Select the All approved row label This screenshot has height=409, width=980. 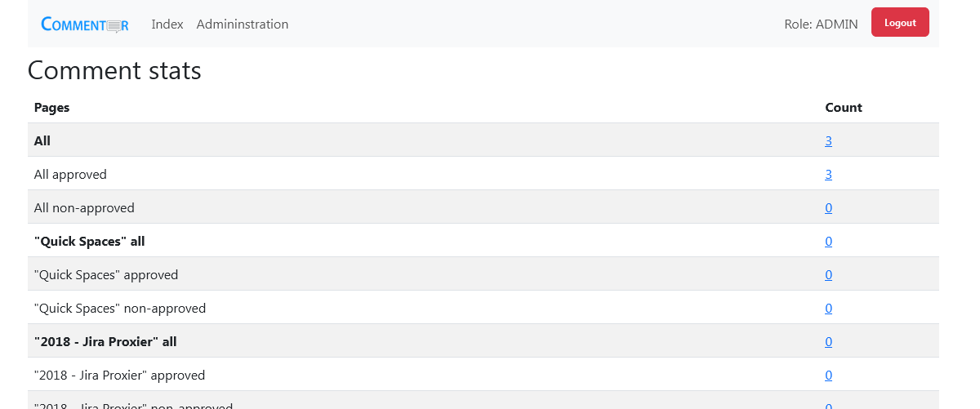[70, 174]
